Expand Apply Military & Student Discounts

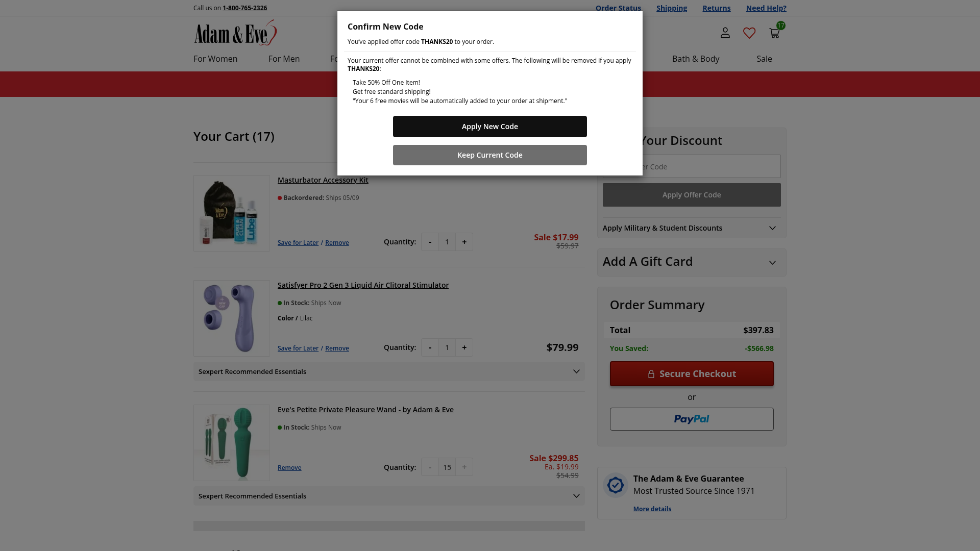(692, 228)
